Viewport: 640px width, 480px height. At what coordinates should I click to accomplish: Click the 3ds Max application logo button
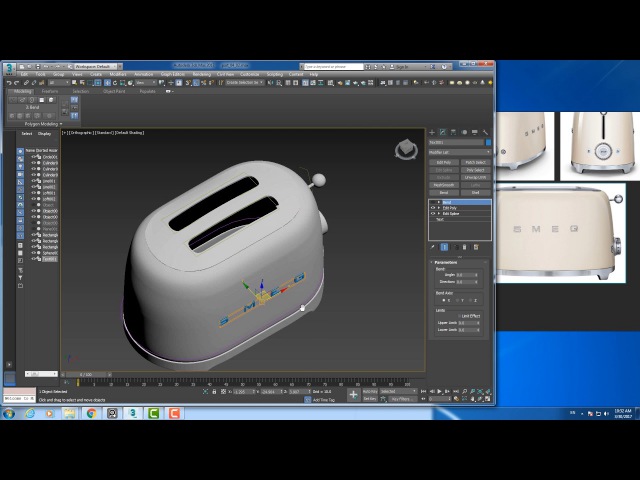[10, 68]
